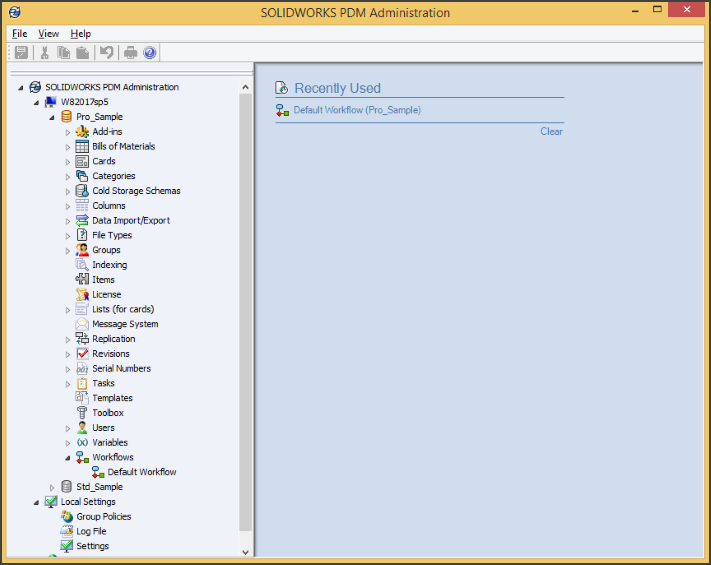Select the Message System envelope icon
The image size is (711, 565).
(82, 324)
